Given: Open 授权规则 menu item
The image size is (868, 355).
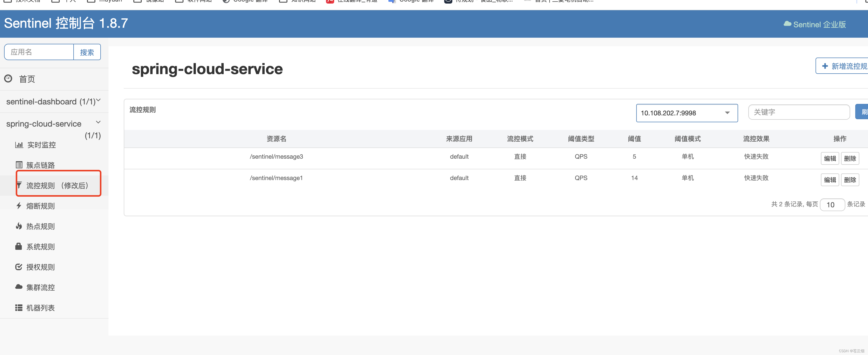Looking at the screenshot, I should [40, 267].
